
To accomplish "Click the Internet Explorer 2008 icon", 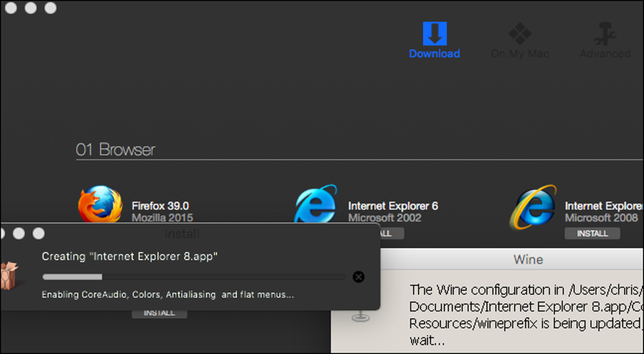I will 533,207.
